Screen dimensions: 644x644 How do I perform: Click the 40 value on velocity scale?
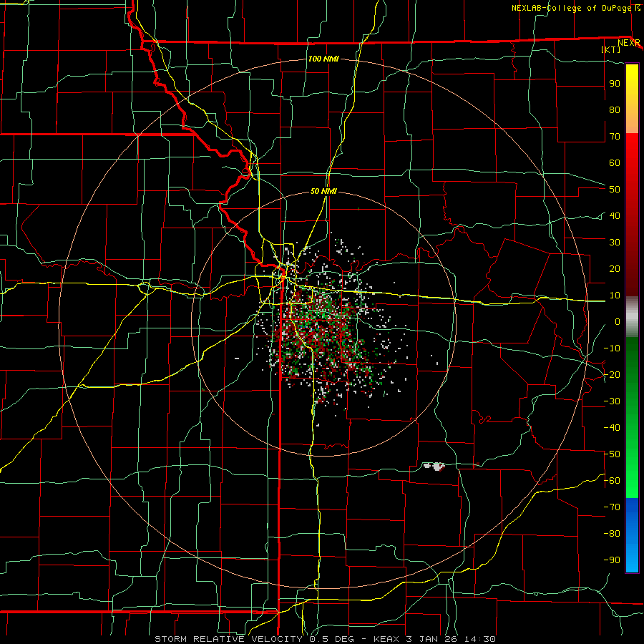point(615,215)
